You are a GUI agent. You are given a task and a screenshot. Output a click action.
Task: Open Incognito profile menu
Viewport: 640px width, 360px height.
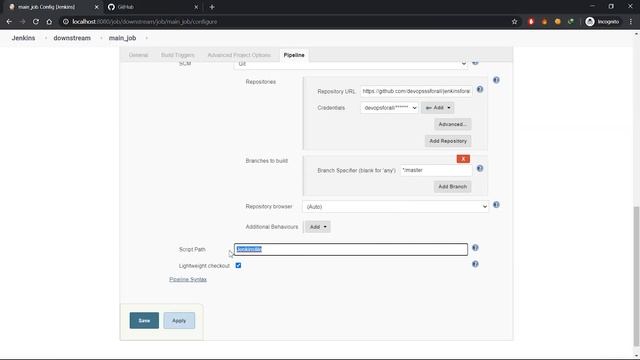point(602,22)
